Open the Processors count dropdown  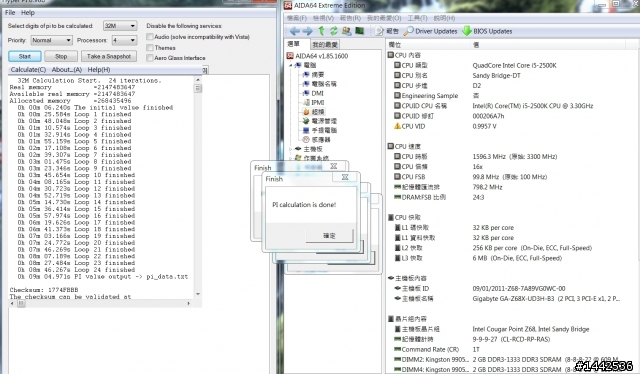[124, 40]
